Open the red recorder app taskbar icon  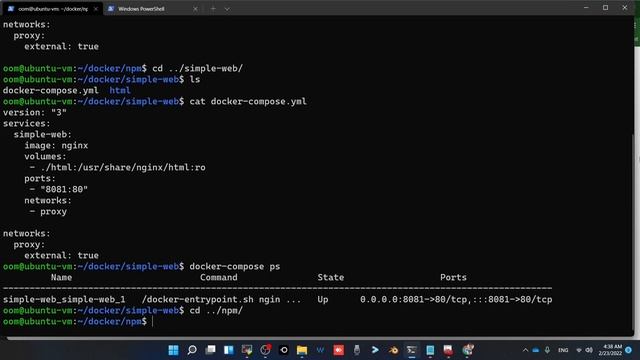click(338, 350)
